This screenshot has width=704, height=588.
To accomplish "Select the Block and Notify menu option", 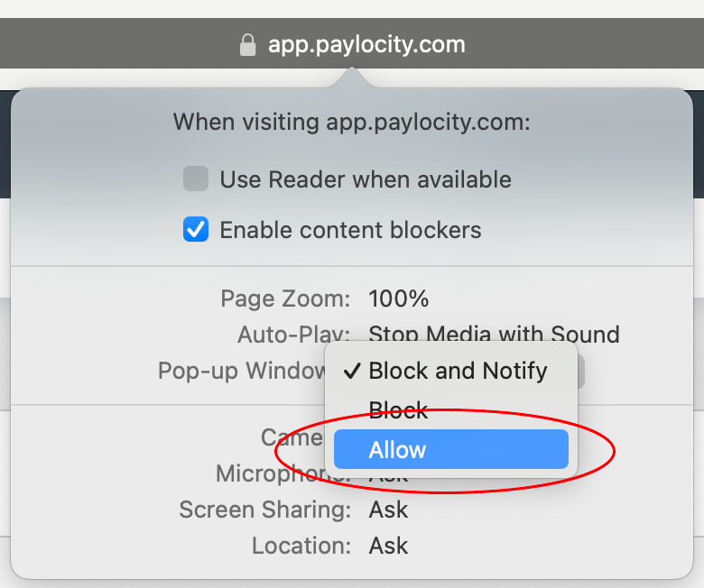I will [x=458, y=371].
